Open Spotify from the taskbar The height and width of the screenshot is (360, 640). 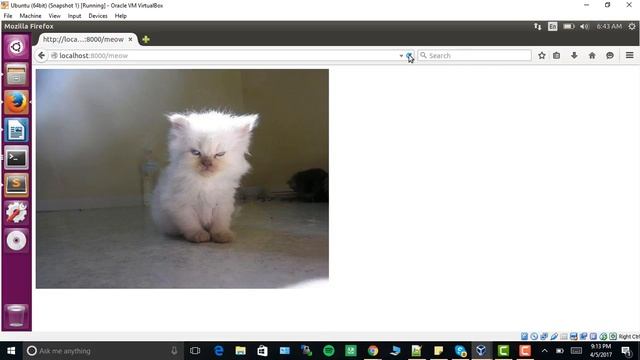coord(329,351)
